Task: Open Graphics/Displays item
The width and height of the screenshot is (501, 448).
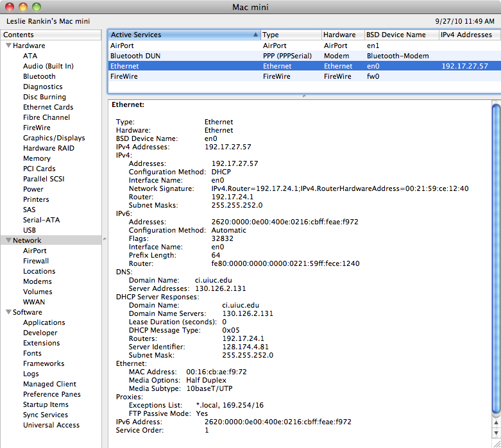Action: tap(54, 138)
